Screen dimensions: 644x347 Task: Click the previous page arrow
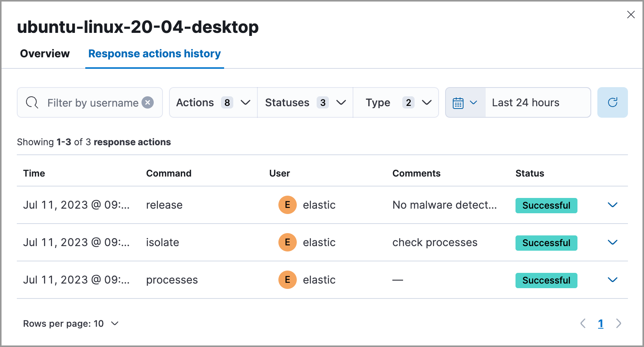[x=582, y=323]
